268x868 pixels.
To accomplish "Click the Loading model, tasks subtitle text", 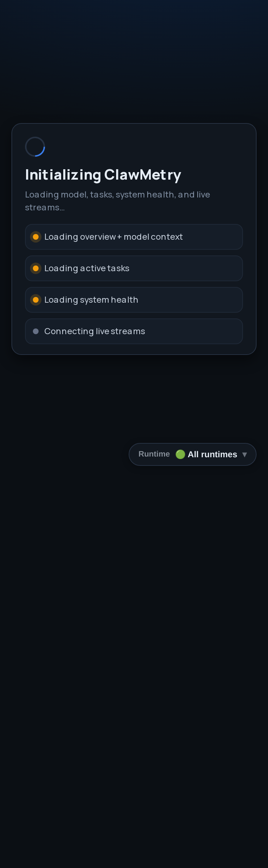I will (118, 201).
